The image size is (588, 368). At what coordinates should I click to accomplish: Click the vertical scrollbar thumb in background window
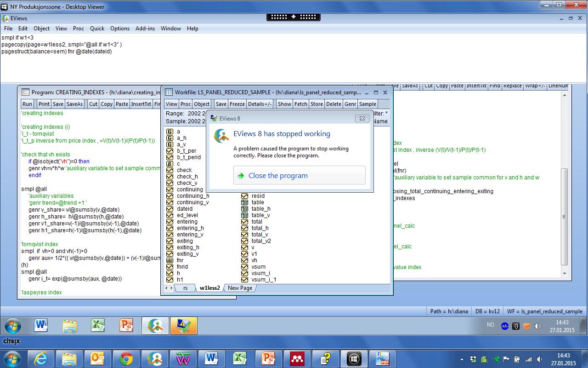pos(565,216)
